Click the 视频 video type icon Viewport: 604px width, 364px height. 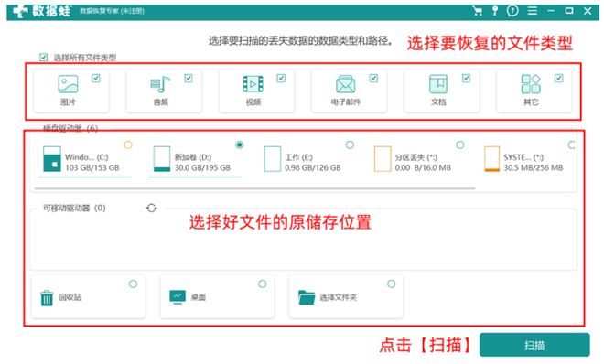253,84
